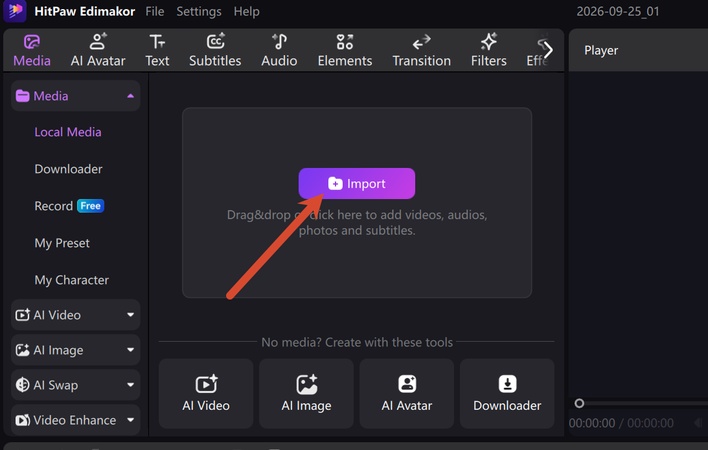Open Downloader in the sidebar list
The height and width of the screenshot is (450, 708).
coord(68,169)
